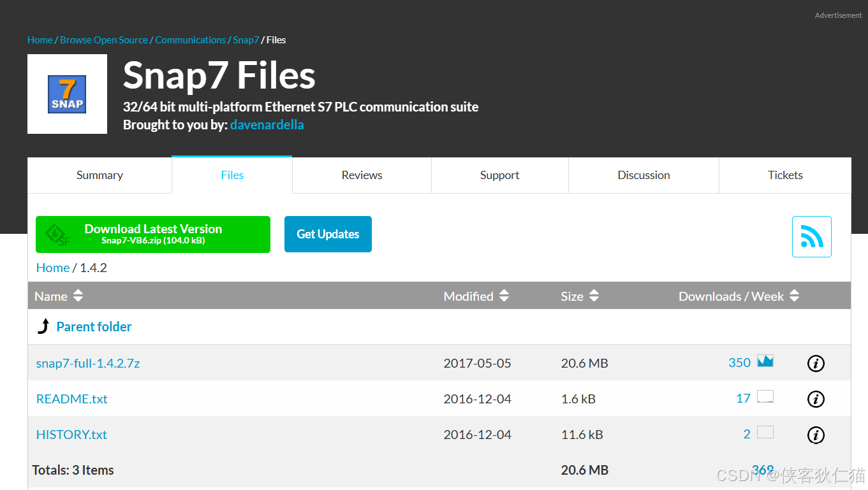Select the Files tab
Screen dimensions: 868x490
pyautogui.click(x=232, y=175)
